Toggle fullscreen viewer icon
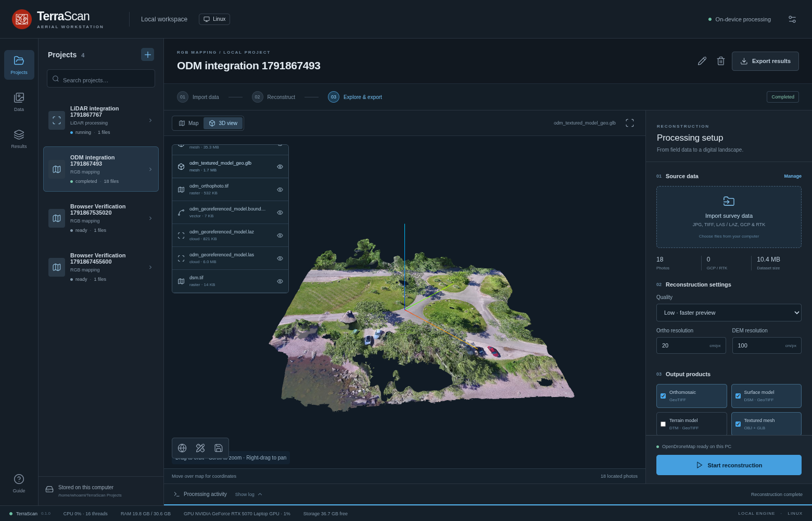Viewport: 812px width, 521px height. pyautogui.click(x=630, y=123)
